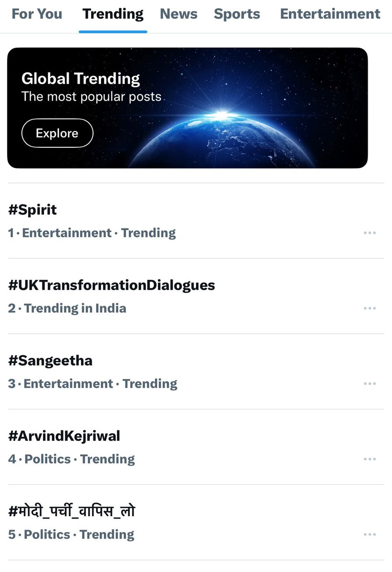Open the #मोदी_पर्ची_वापिस_लो hashtag
Viewport: 392px width, 572px height.
pos(72,511)
